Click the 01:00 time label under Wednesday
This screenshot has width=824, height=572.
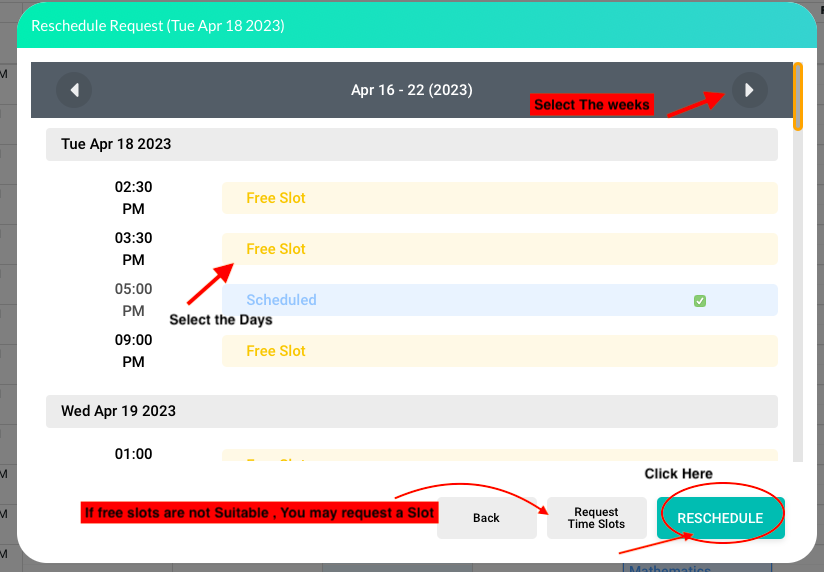[x=133, y=454]
